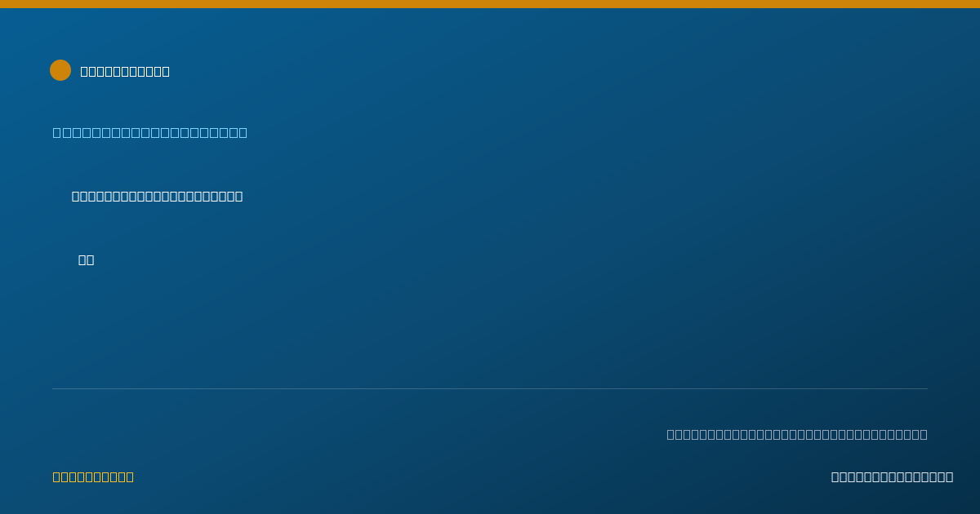
Task: Click the orange bar along the top edge
Action: click(490, 4)
